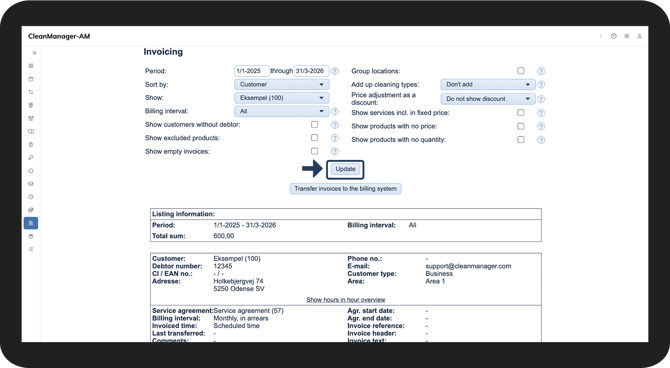670x368 pixels.
Task: Open the key icon in the sidebar
Action: tap(31, 158)
